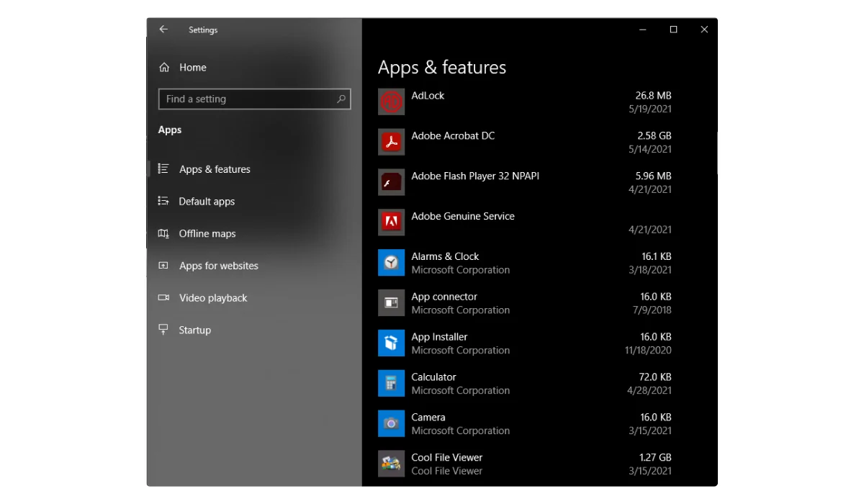Open the Apps & features section label
This screenshot has height=504, width=864.
click(215, 169)
